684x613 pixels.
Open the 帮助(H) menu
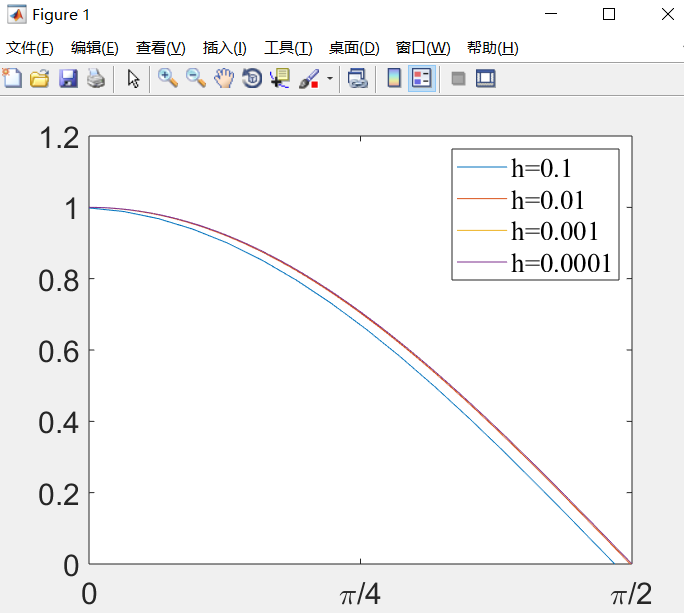click(493, 48)
